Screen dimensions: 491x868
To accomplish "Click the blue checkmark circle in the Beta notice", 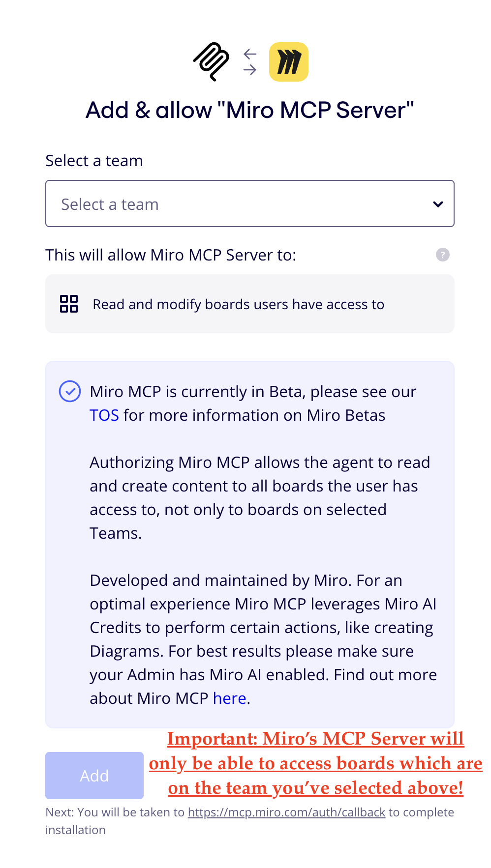I will (x=70, y=392).
